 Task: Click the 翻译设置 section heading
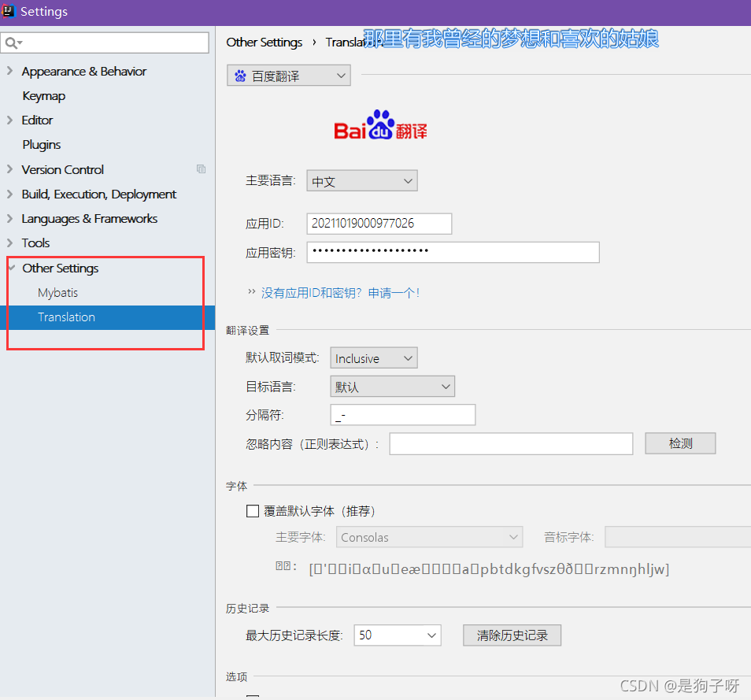tap(248, 331)
